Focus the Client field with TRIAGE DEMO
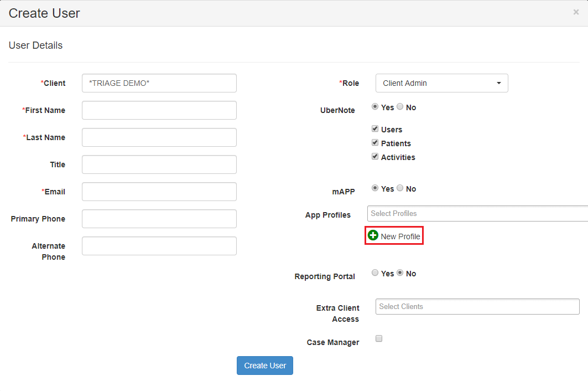 click(159, 83)
